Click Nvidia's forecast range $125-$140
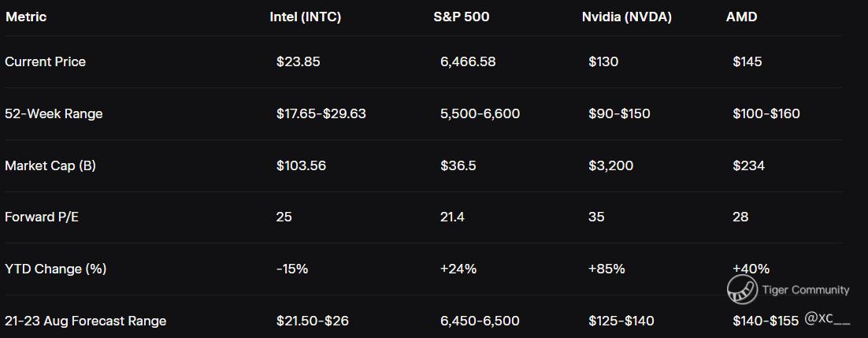This screenshot has height=338, width=868. point(621,321)
